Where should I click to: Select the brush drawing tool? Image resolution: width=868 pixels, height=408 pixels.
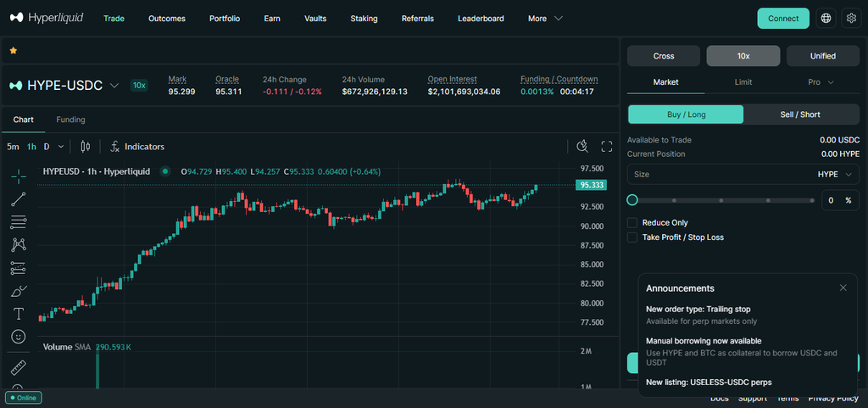pos(19,291)
